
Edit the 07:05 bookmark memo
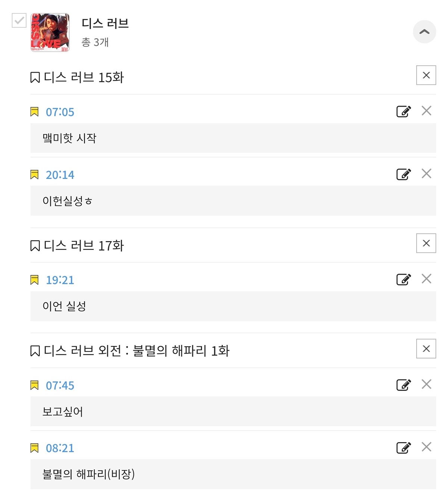pyautogui.click(x=404, y=111)
